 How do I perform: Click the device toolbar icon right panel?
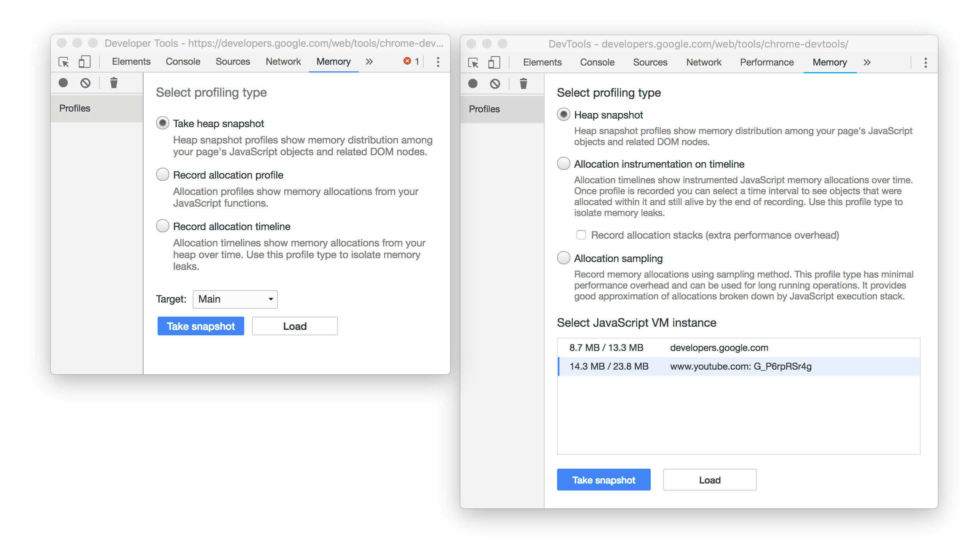[x=495, y=62]
